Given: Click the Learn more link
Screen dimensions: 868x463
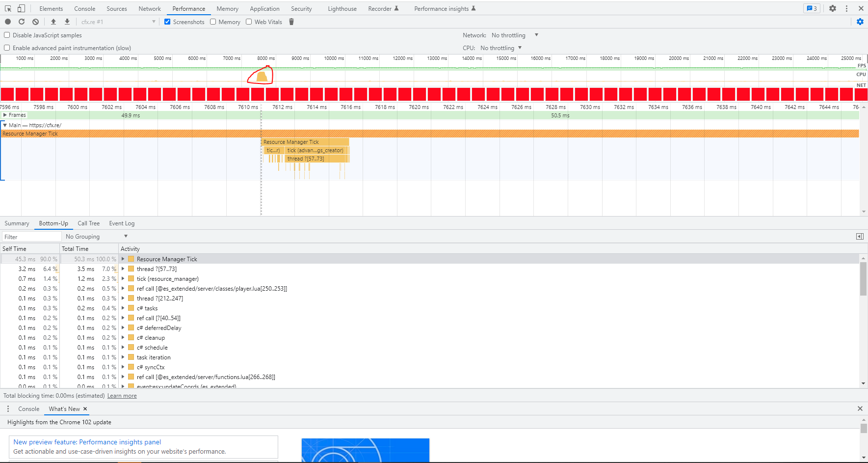Looking at the screenshot, I should tap(122, 396).
